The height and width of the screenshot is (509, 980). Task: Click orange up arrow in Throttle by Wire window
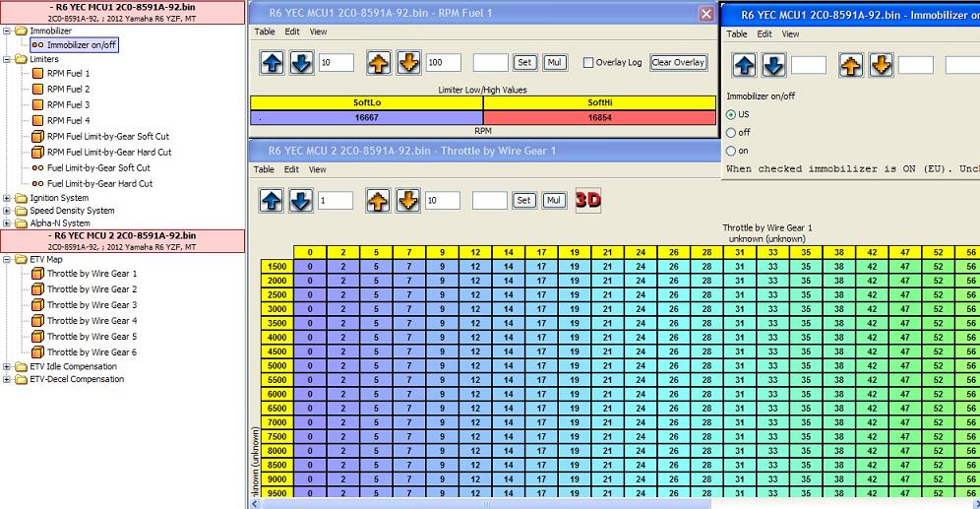[x=379, y=201]
